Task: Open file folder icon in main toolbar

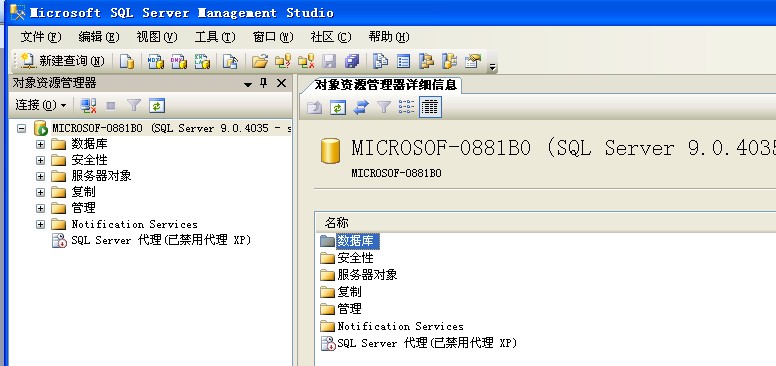Action: pyautogui.click(x=259, y=61)
